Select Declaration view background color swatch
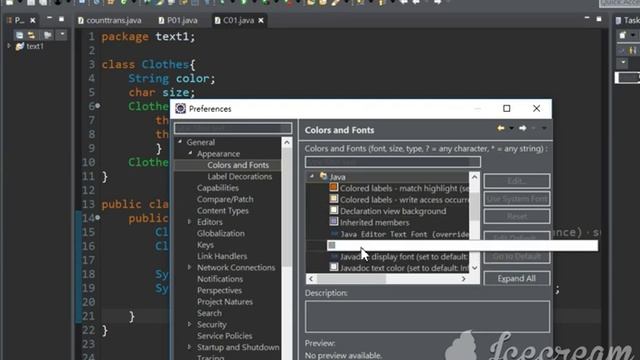This screenshot has width=640, height=360. click(x=333, y=210)
